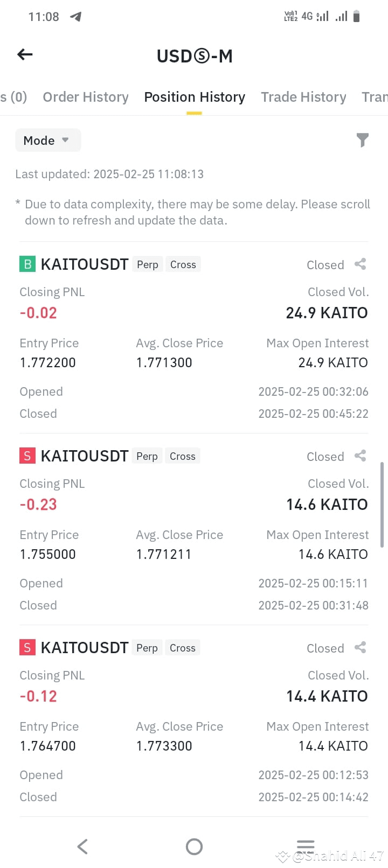The height and width of the screenshot is (868, 388).
Task: Tap the Android back chevron
Action: [82, 846]
